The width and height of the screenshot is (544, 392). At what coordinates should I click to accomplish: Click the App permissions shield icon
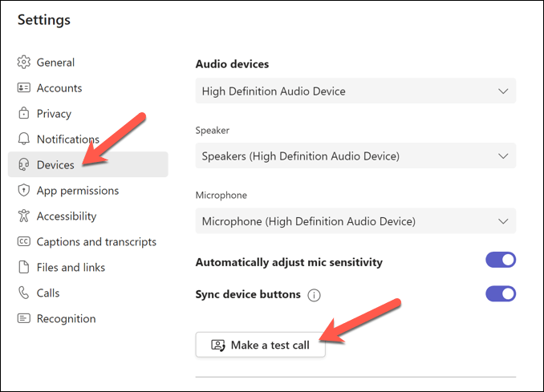click(23, 191)
